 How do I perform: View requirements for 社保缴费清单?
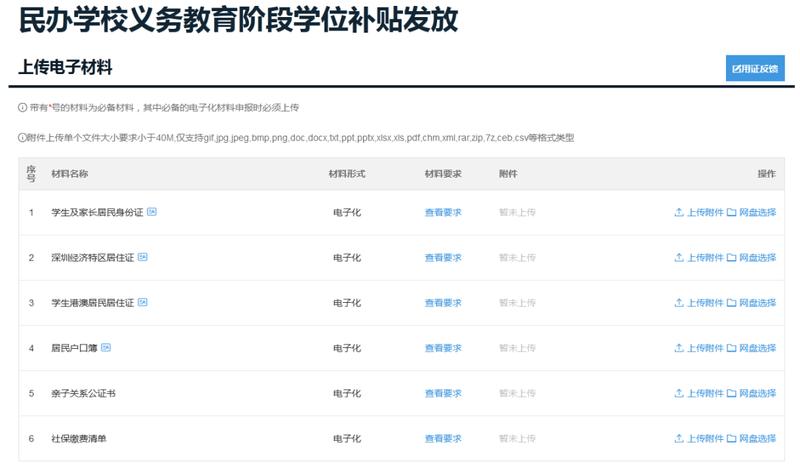443,438
